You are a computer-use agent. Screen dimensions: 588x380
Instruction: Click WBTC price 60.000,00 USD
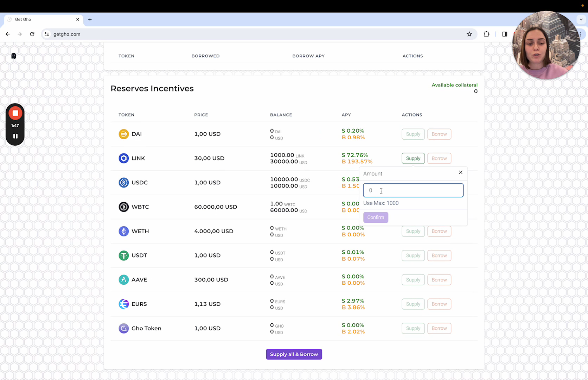coord(216,207)
